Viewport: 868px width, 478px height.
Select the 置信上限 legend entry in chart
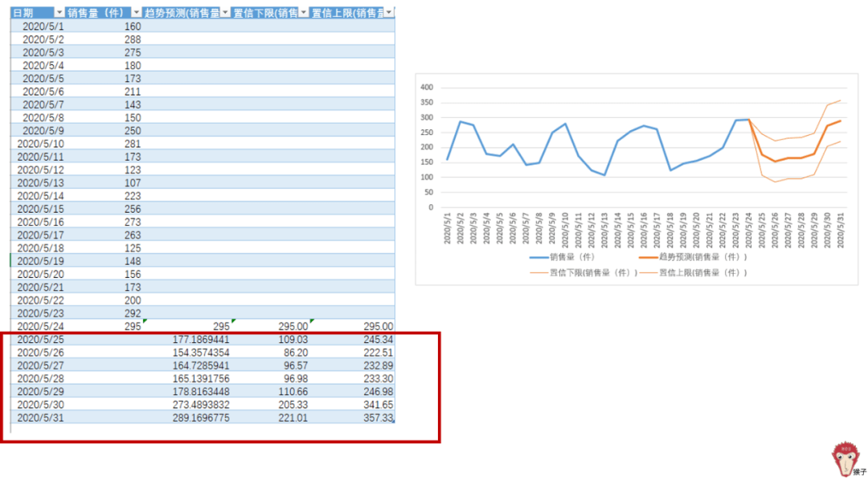[691, 272]
